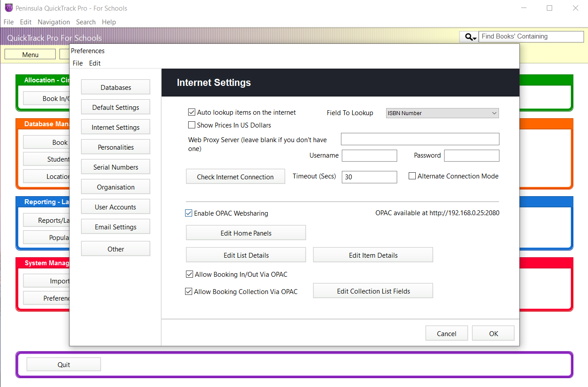Click the Preferences button in main window

tap(46, 298)
